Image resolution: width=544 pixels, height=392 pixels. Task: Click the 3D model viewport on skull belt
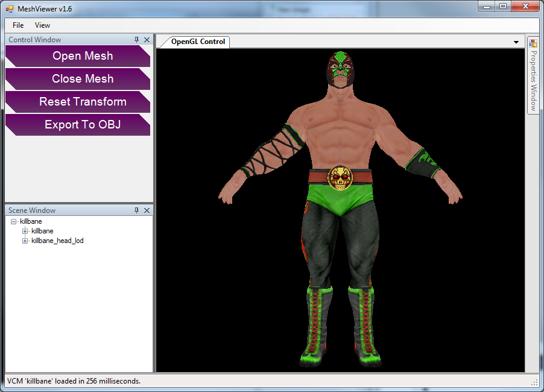point(340,178)
